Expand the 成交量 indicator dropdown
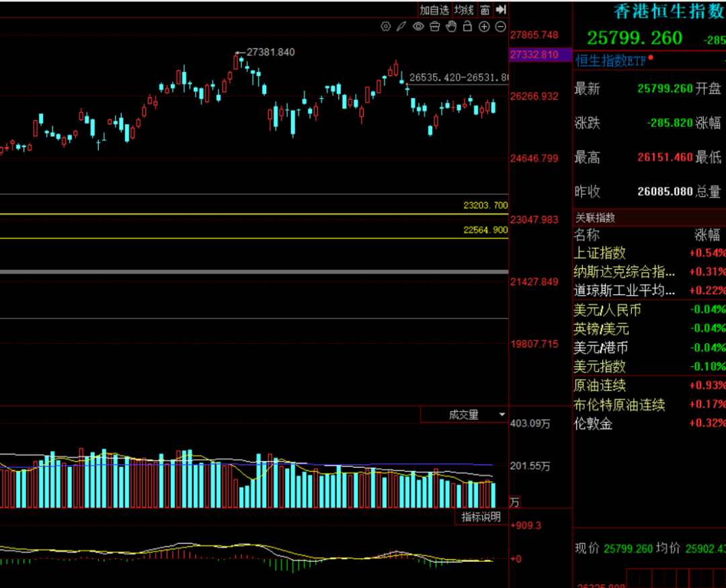The height and width of the screenshot is (588, 726). pos(501,415)
